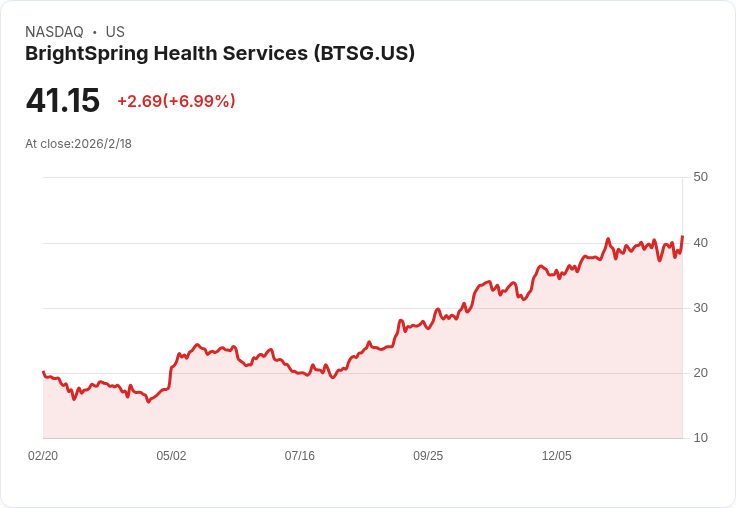Click the chart line's starting point near 20

[43, 372]
